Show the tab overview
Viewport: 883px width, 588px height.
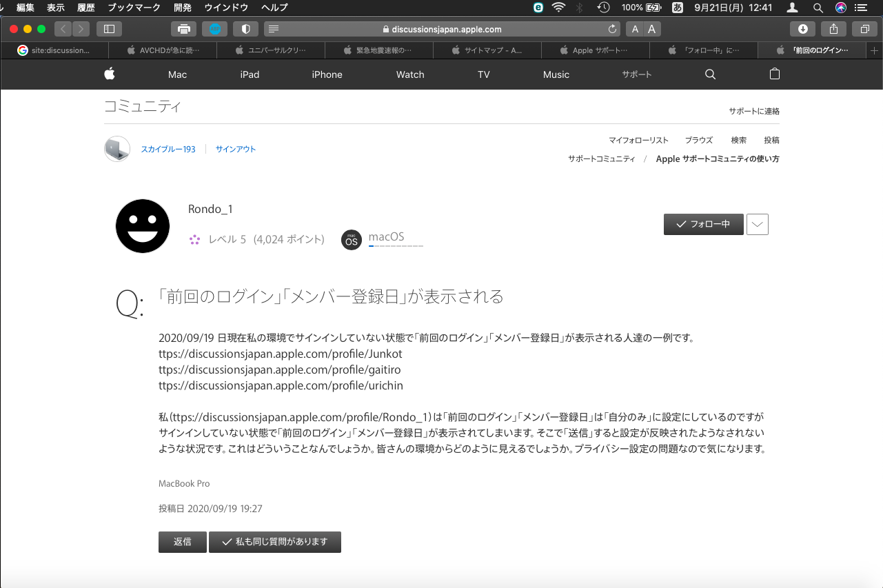(x=864, y=29)
